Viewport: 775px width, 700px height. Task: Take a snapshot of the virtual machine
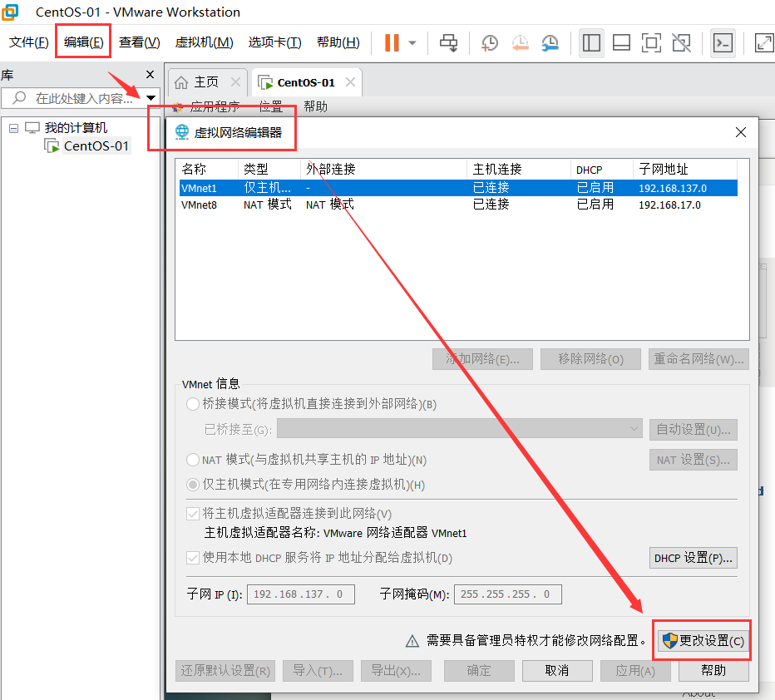click(490, 43)
